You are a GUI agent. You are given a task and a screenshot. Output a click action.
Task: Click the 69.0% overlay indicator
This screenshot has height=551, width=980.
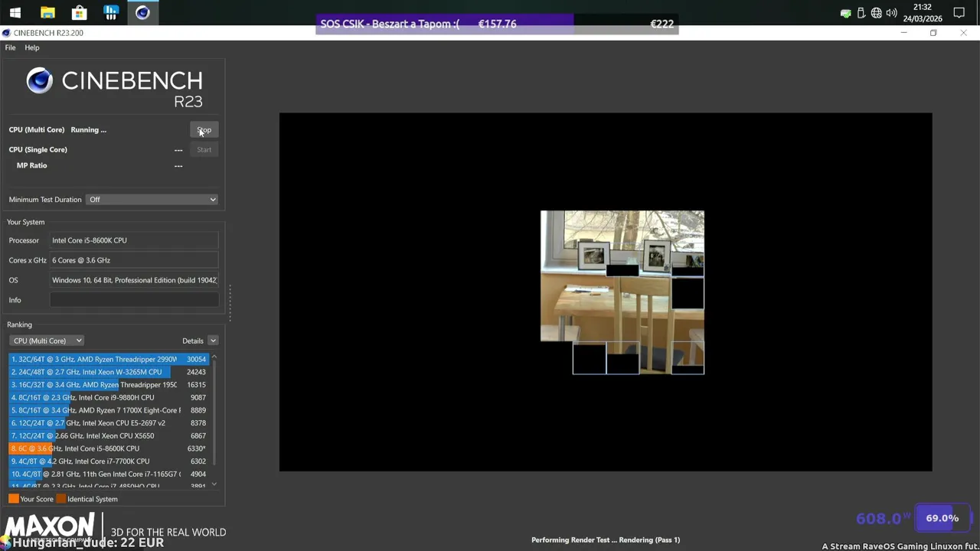(942, 518)
